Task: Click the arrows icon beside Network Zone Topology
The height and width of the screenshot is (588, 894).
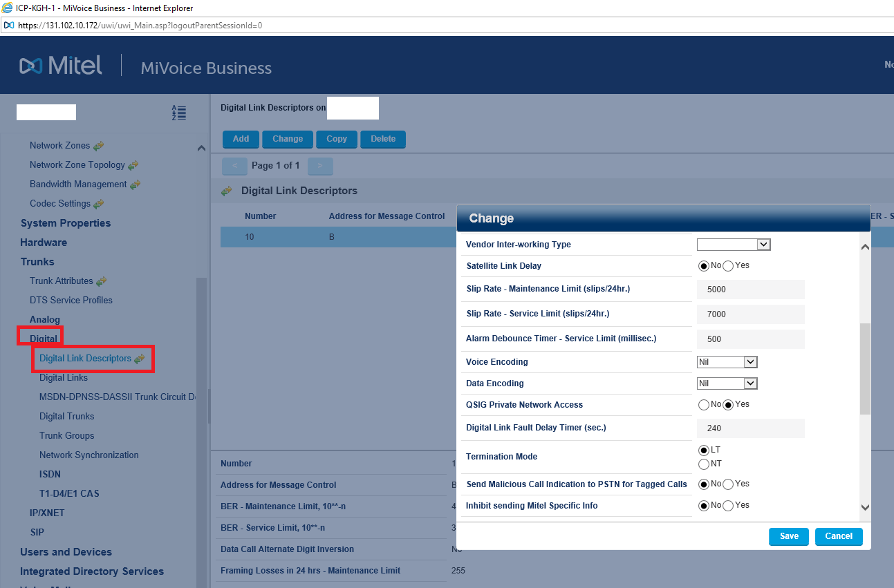Action: (x=133, y=165)
